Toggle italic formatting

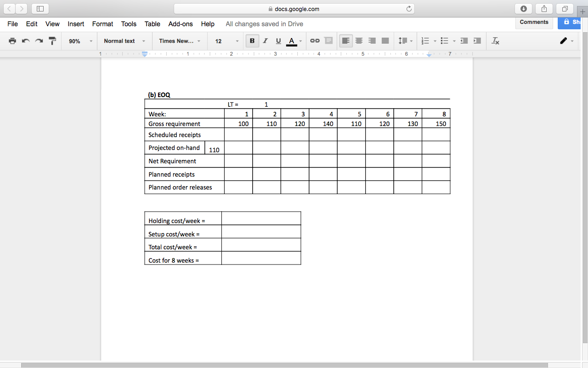(x=265, y=41)
